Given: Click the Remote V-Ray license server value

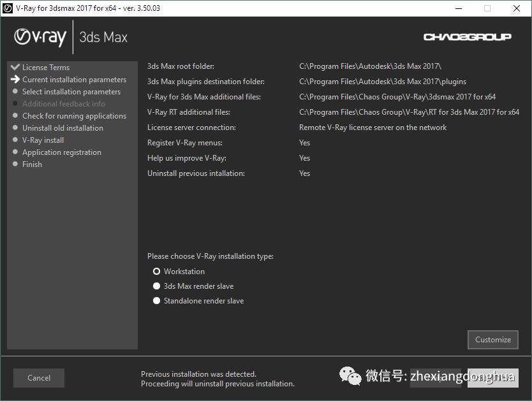Looking at the screenshot, I should 373,128.
